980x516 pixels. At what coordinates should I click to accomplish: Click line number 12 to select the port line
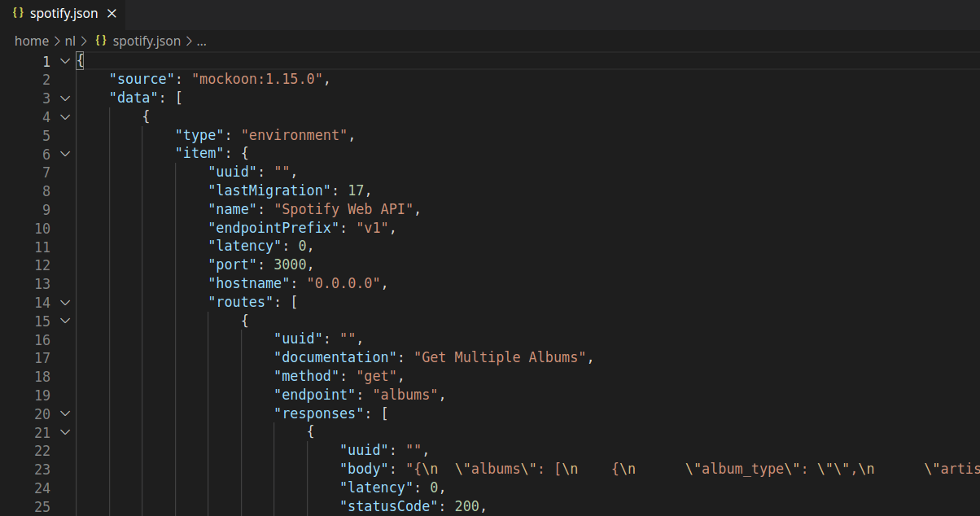pyautogui.click(x=42, y=264)
